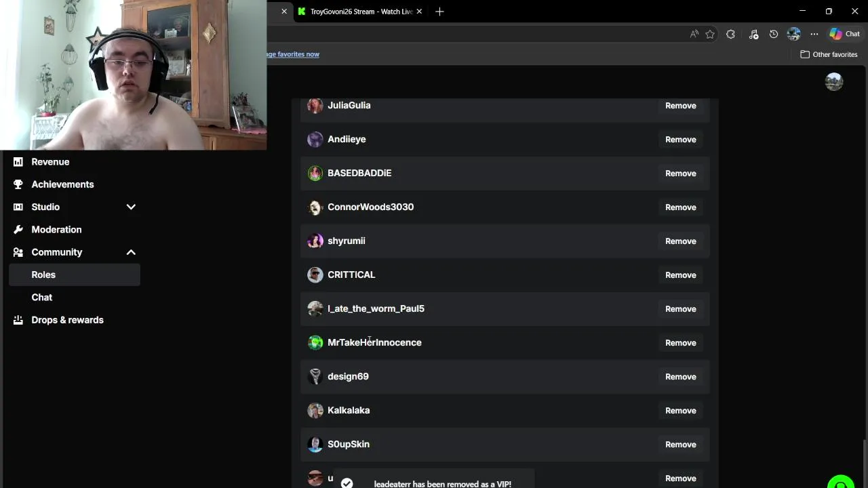Viewport: 868px width, 488px height.
Task: Click the green round button at bottom right
Action: [x=841, y=482]
